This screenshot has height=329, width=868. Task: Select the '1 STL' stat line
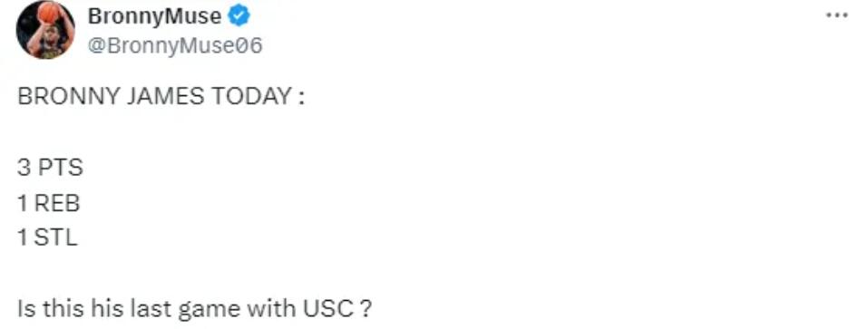click(x=47, y=238)
